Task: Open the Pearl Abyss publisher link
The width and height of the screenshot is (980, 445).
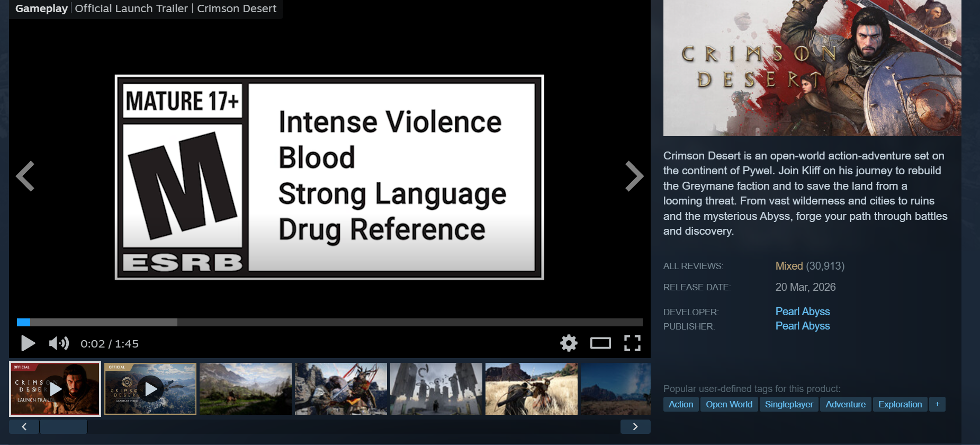Action: (803, 326)
